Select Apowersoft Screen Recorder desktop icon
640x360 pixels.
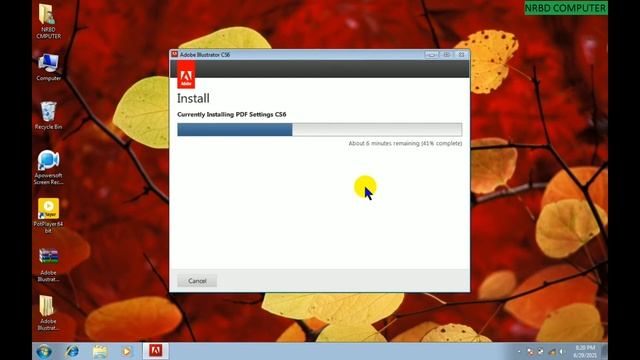(x=48, y=167)
